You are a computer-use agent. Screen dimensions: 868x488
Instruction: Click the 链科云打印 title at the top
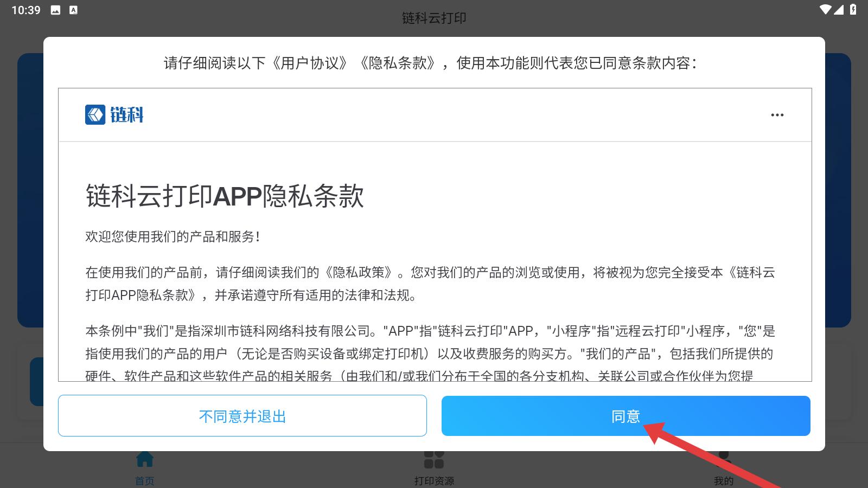tap(434, 18)
